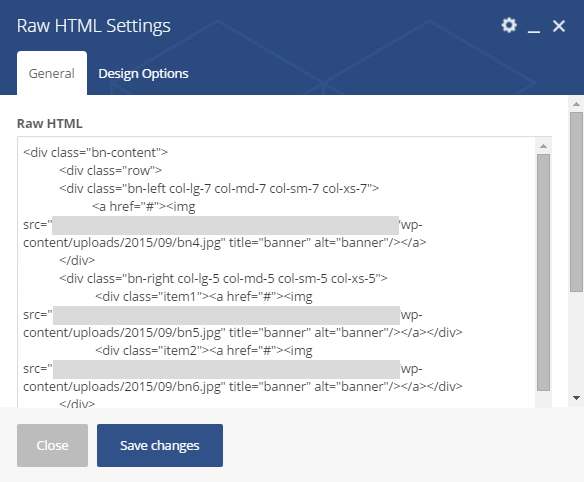Click the outer panel scroll down arrow

(576, 398)
